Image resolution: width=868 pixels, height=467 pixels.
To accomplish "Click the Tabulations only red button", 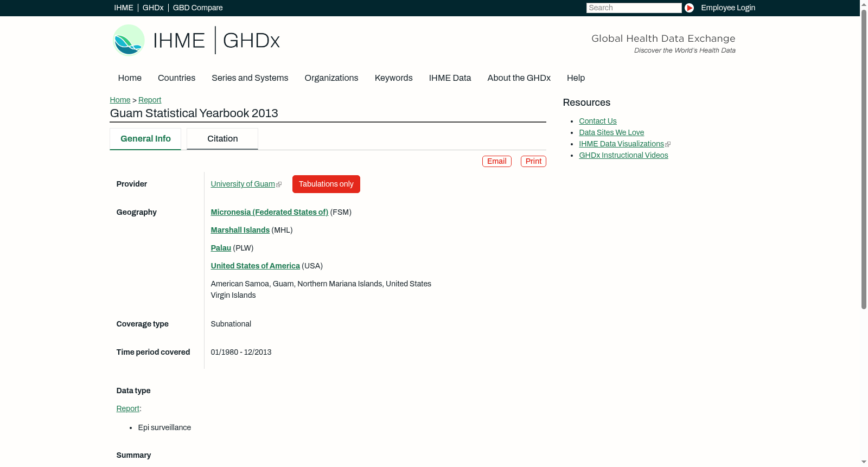I will pos(326,184).
